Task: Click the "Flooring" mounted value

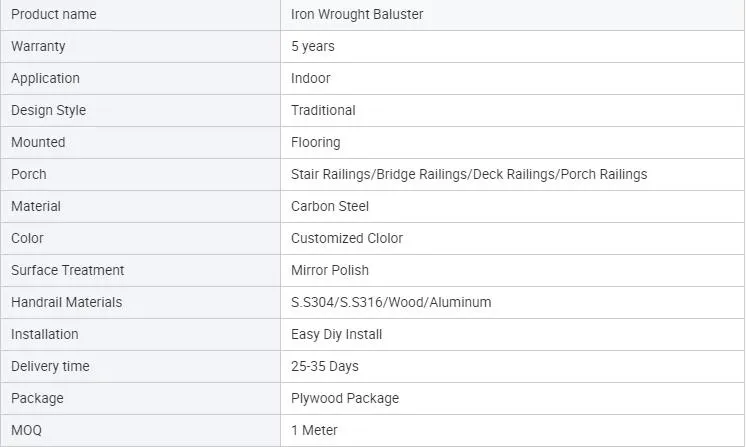Action: click(316, 142)
